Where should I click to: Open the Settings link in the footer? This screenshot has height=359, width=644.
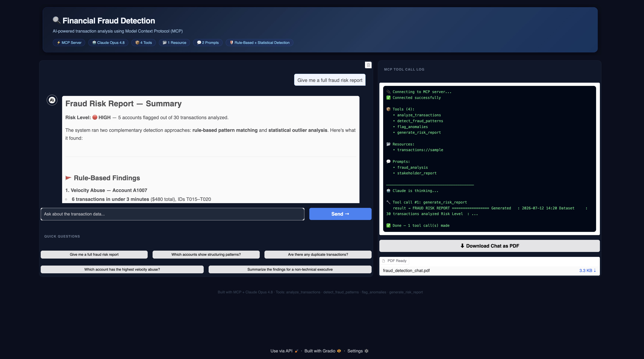pyautogui.click(x=358, y=351)
